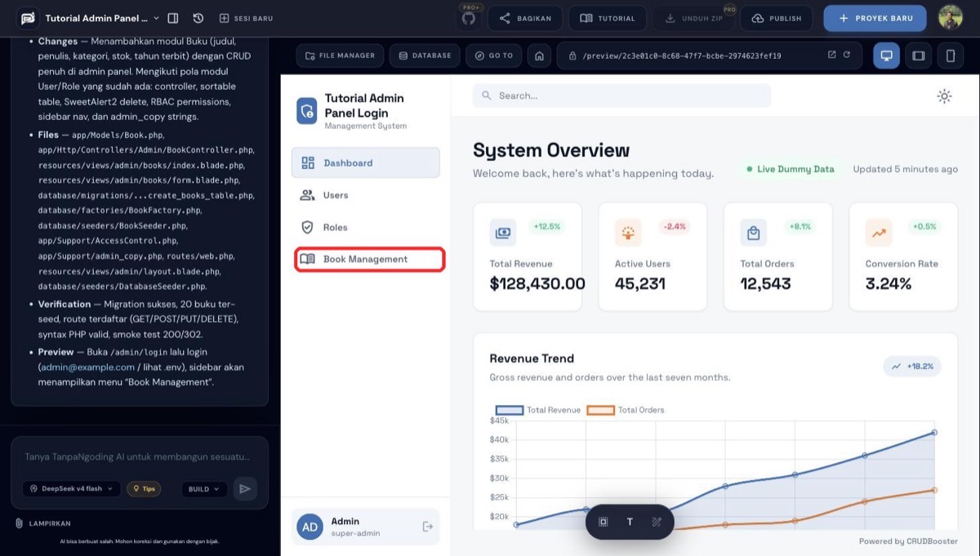The width and height of the screenshot is (980, 556).
Task: Click the Bagikan share button
Action: pos(525,18)
